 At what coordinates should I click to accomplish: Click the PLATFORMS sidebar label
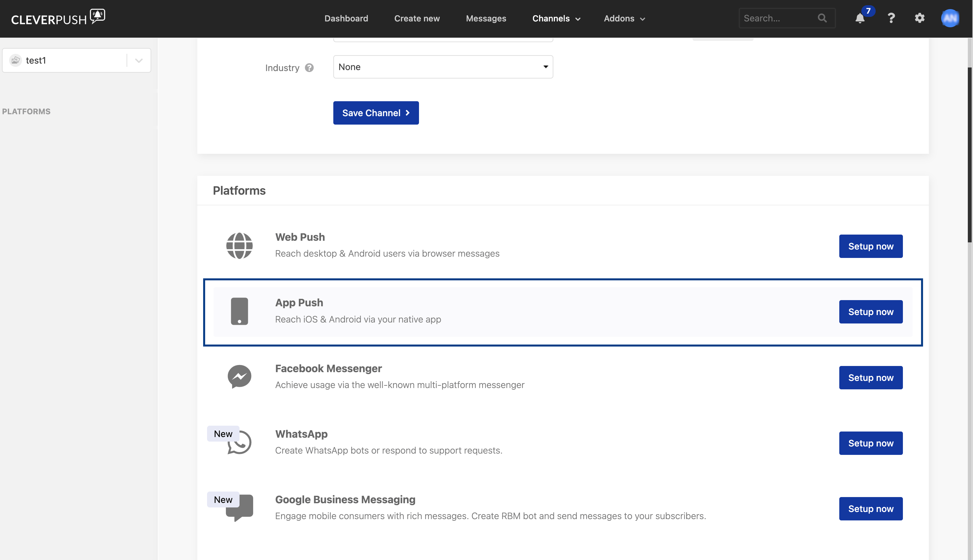click(26, 112)
